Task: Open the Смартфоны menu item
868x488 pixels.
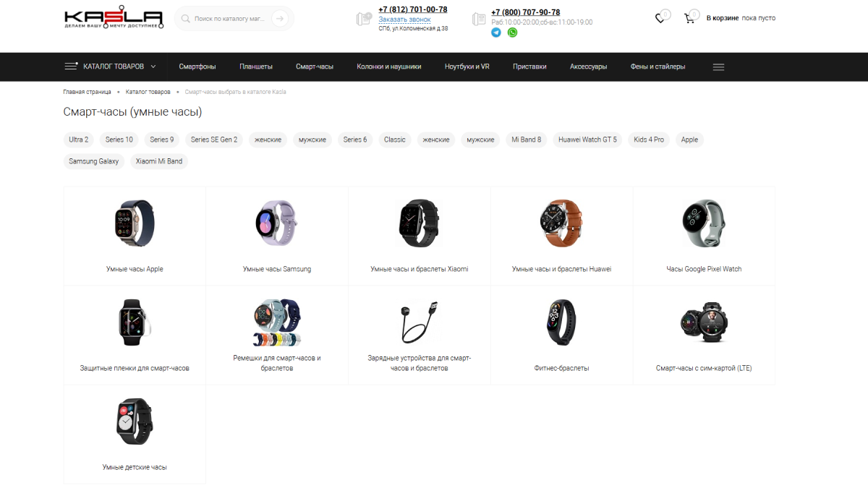Action: [197, 67]
